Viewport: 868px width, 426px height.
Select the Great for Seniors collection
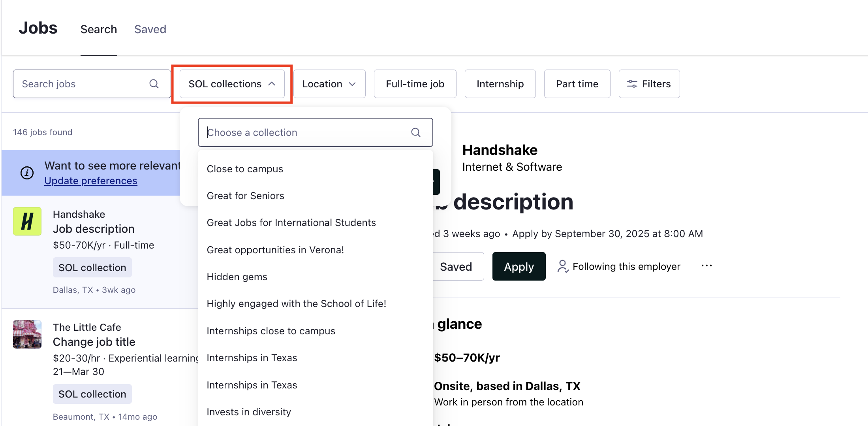click(x=315, y=196)
